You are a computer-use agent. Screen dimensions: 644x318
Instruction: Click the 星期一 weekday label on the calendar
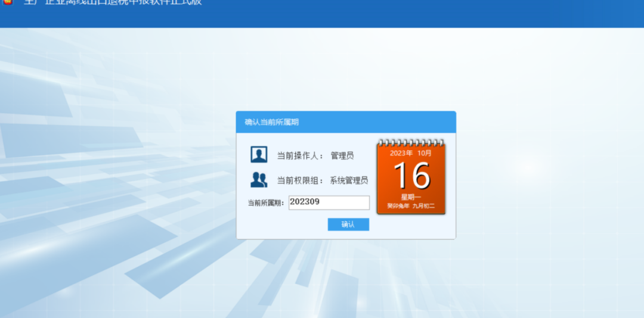click(411, 197)
